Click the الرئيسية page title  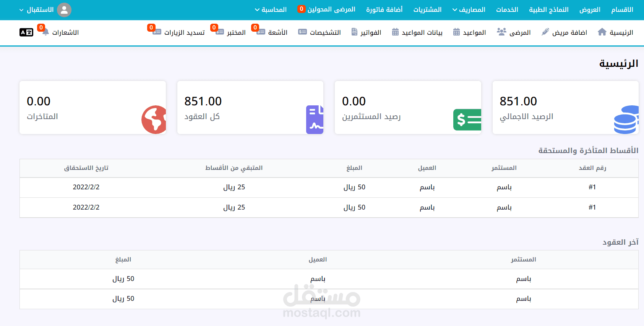[619, 63]
